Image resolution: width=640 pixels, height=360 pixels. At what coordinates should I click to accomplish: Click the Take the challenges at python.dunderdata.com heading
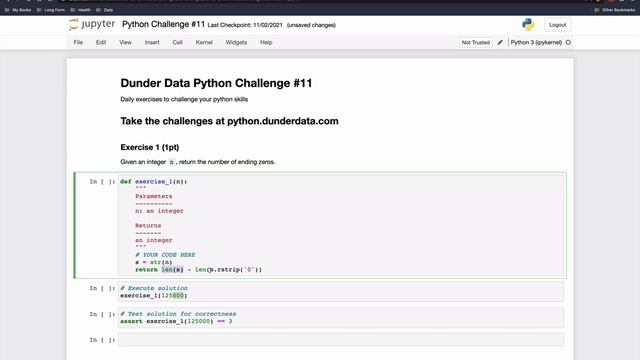coord(229,121)
